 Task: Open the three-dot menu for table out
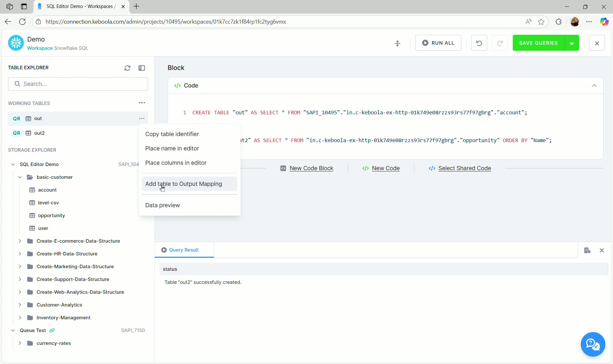pos(142,118)
